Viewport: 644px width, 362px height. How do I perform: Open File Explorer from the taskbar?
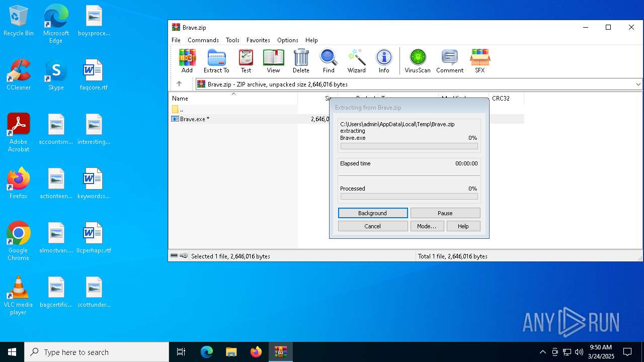(231, 352)
